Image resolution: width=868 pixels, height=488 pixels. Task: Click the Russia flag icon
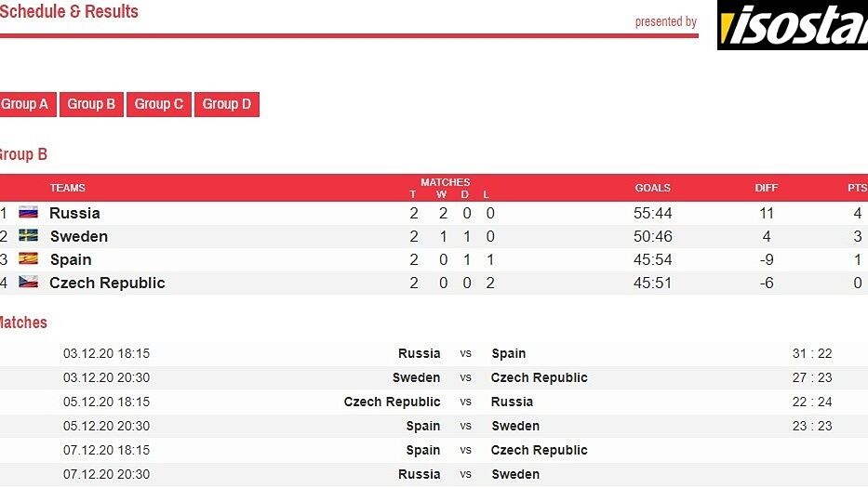[x=28, y=213]
